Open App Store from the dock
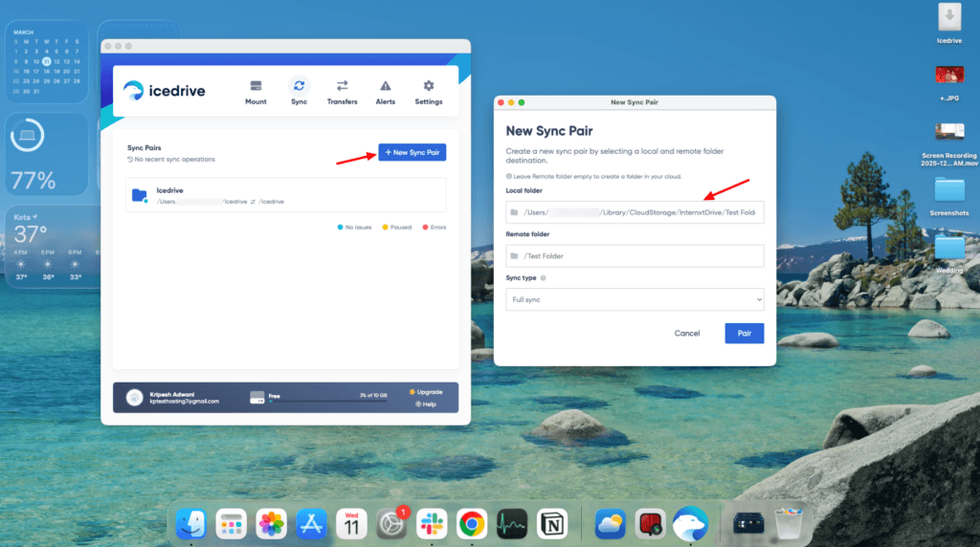Screen dimensions: 980x547 coord(311,523)
